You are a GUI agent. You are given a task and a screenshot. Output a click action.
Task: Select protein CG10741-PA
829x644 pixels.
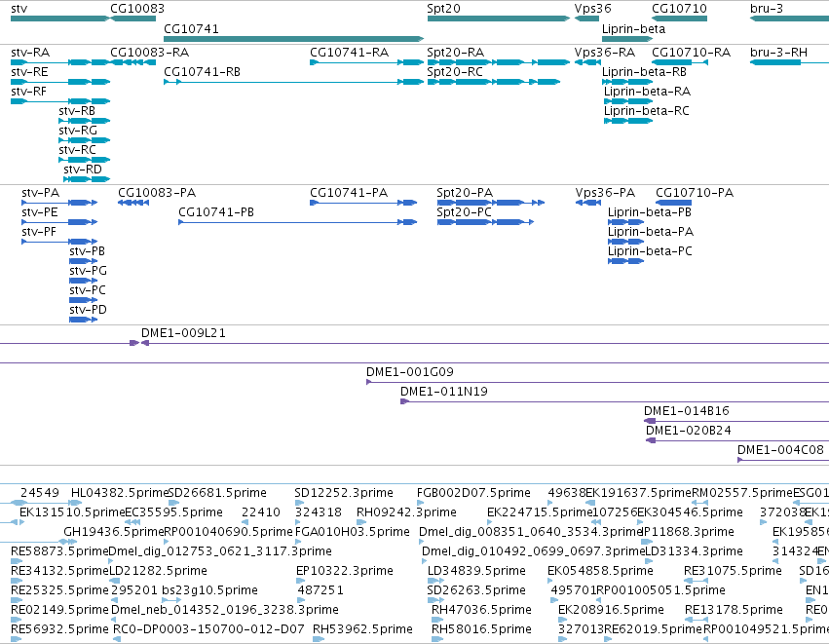[x=363, y=203]
